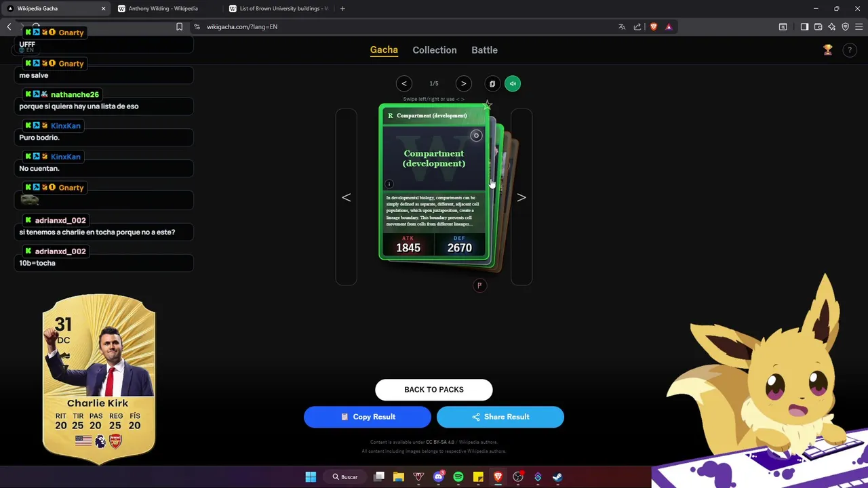868x488 pixels.
Task: Favorite the card with the star icon
Action: coord(487,104)
